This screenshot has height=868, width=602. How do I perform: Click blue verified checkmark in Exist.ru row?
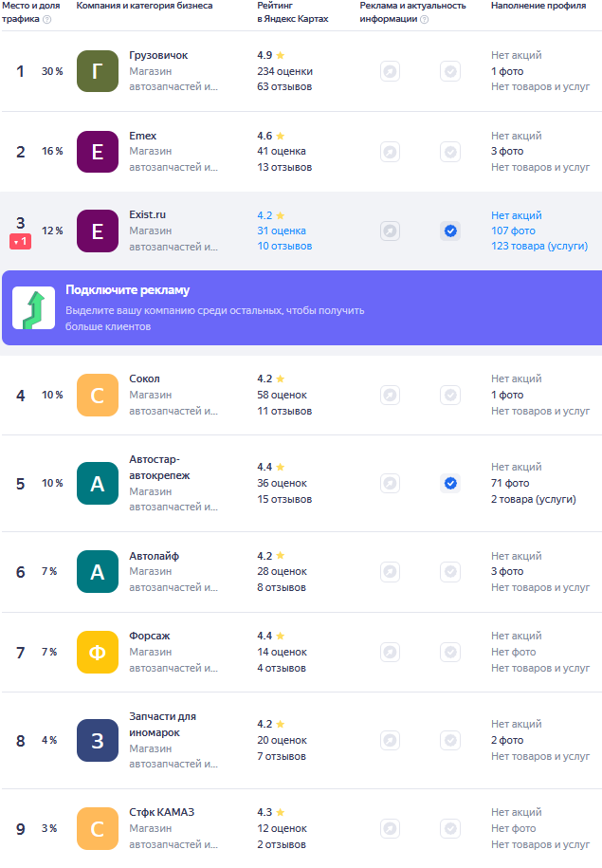coord(450,231)
